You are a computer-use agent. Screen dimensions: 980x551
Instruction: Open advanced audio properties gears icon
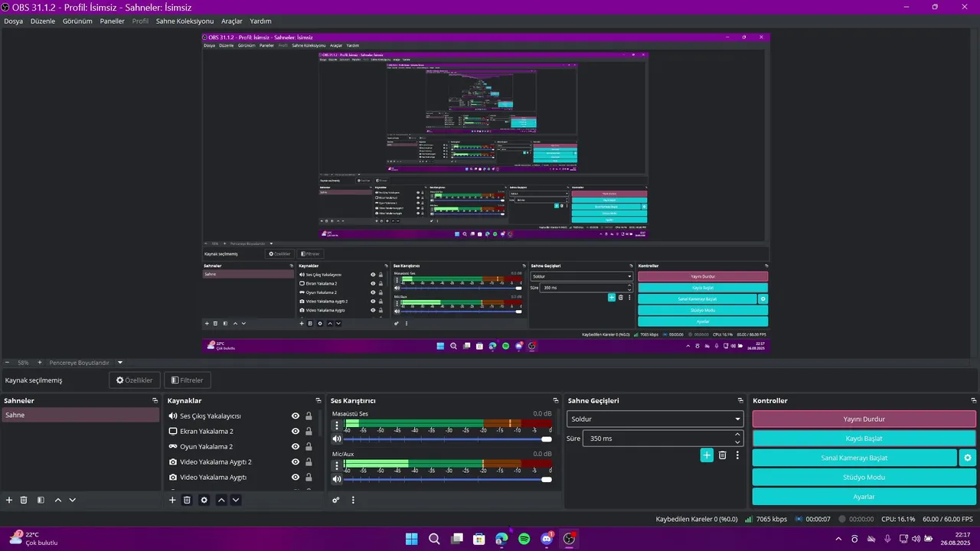click(335, 500)
